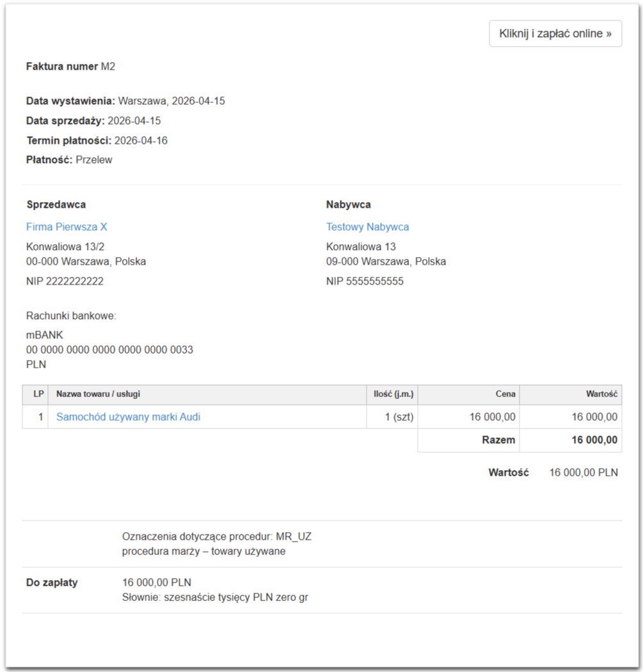Select the buyer NIP 5555555555 text
Viewport: 643px width, 672px height.
coord(365,281)
